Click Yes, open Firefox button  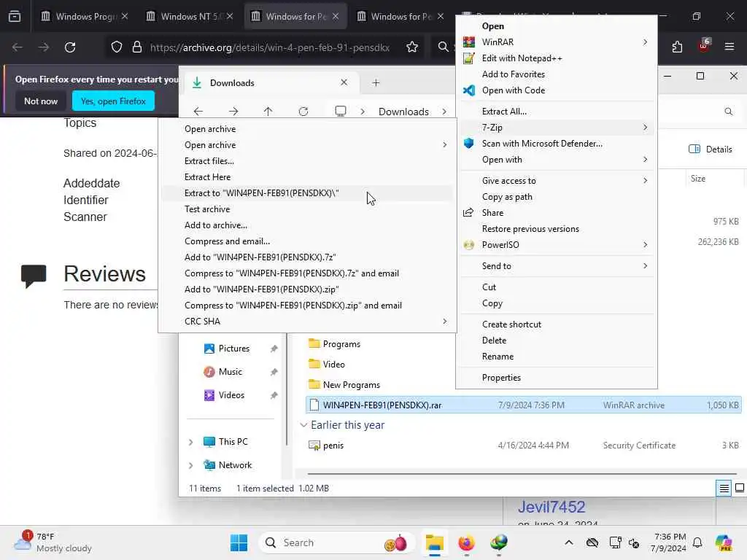click(x=113, y=101)
